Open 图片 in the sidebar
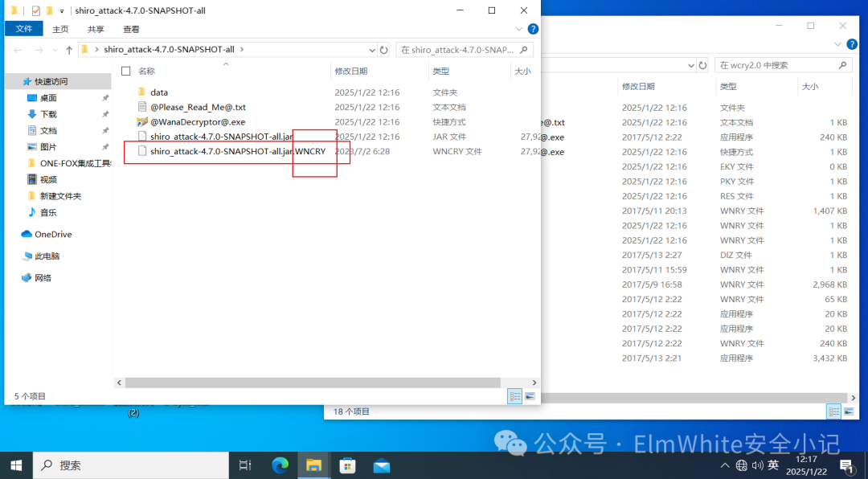The width and height of the screenshot is (868, 479). [48, 147]
